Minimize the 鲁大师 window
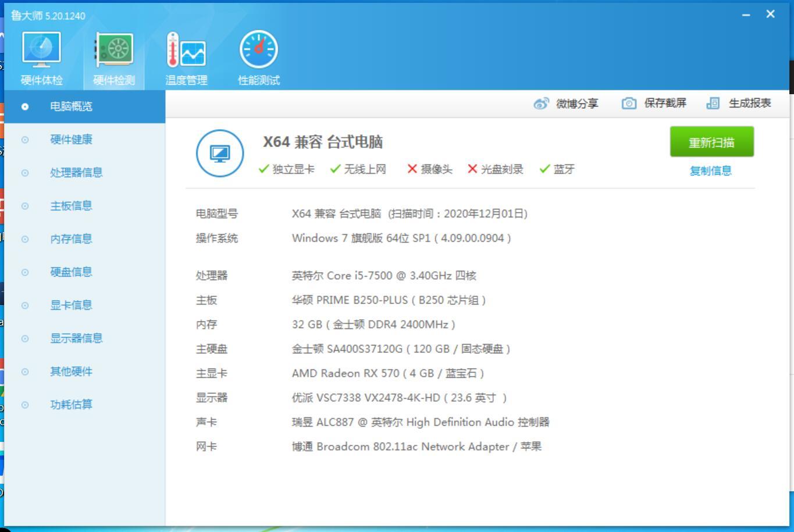794x532 pixels. point(746,15)
